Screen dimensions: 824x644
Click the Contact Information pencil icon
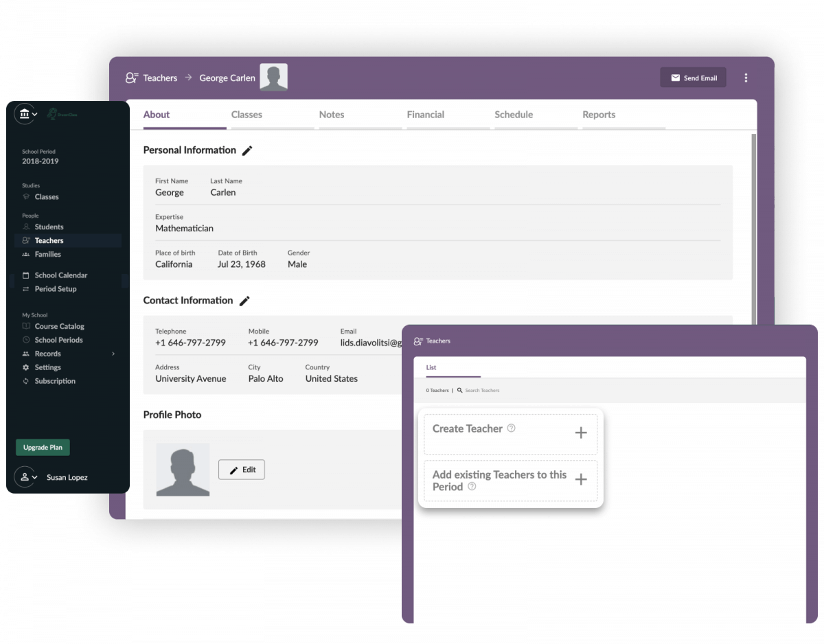(x=244, y=301)
